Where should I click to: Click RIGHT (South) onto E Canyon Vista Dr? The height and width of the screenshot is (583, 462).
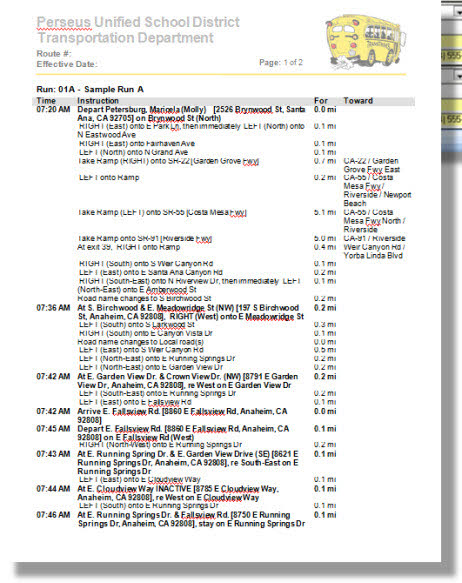[145, 333]
